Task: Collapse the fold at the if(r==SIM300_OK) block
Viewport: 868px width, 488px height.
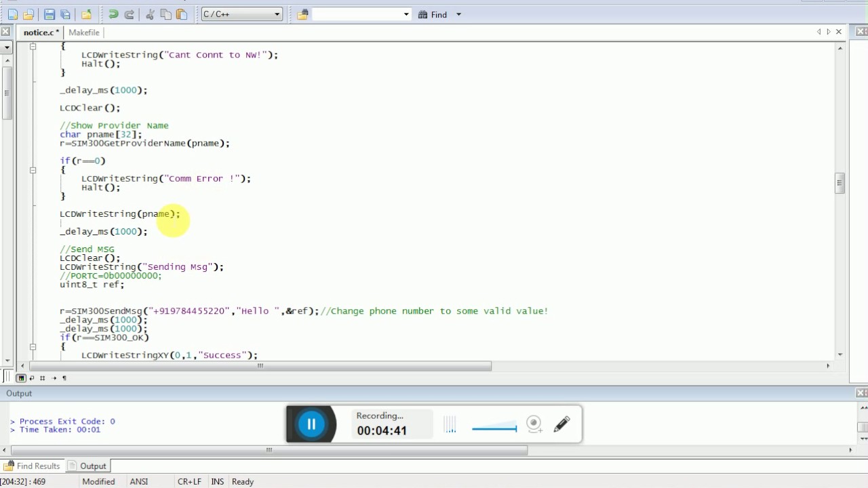Action: [x=33, y=346]
